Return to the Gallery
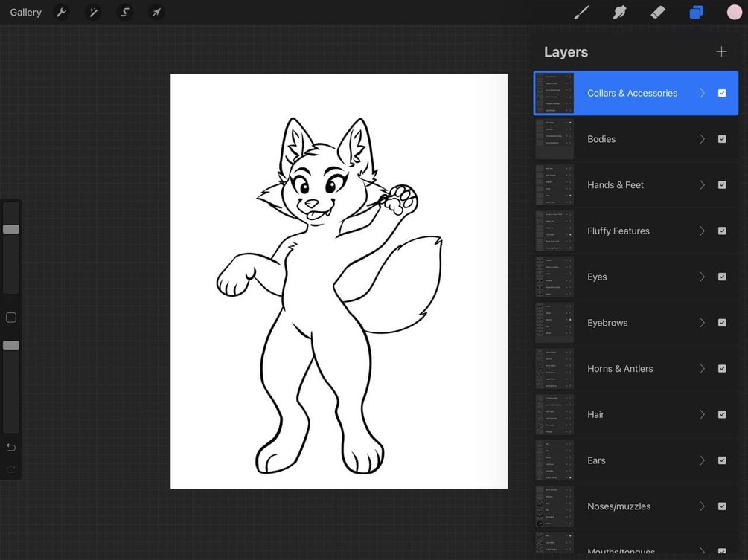748x560 pixels. 26,13
